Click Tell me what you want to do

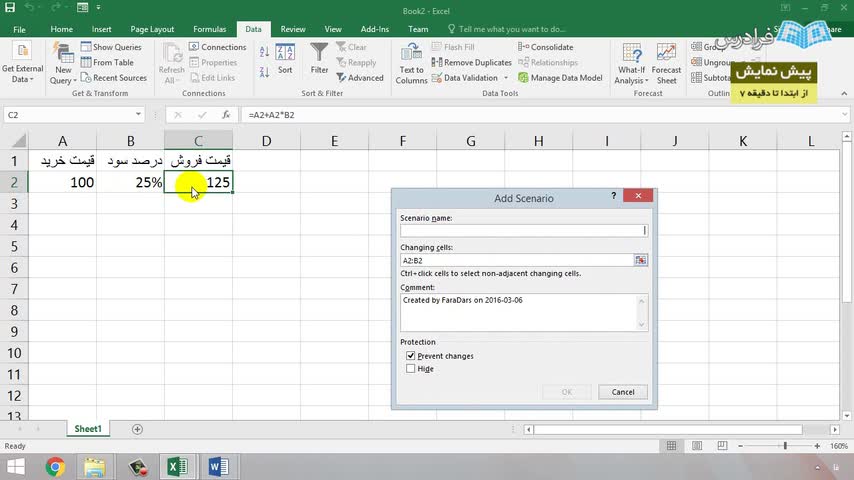pos(507,29)
